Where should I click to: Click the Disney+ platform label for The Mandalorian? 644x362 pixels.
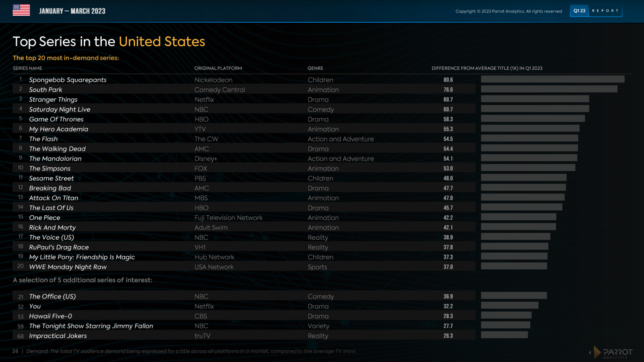click(206, 159)
